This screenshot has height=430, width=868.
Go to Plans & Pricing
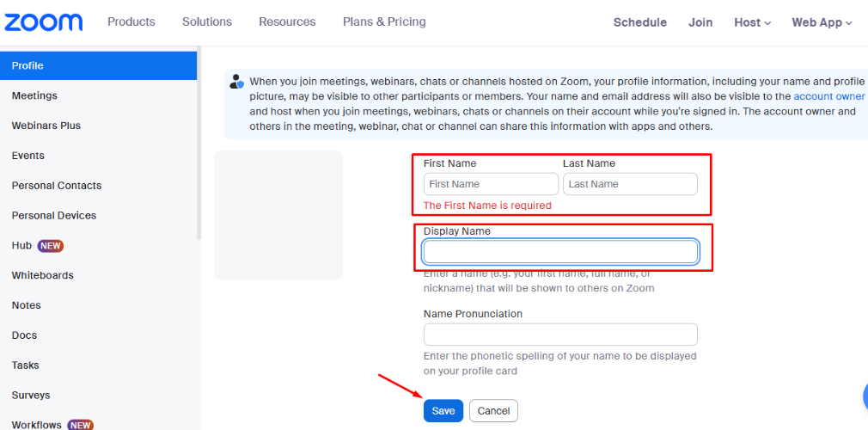click(x=384, y=21)
